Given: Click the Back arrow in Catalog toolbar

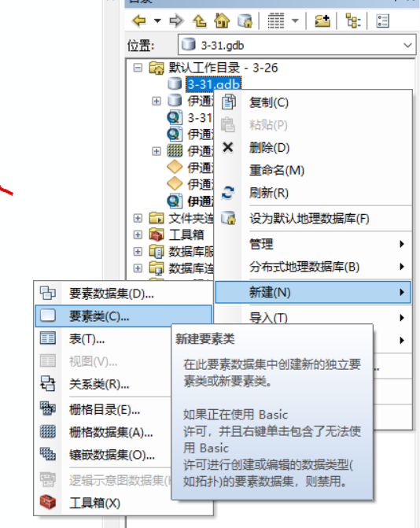Looking at the screenshot, I should click(139, 21).
